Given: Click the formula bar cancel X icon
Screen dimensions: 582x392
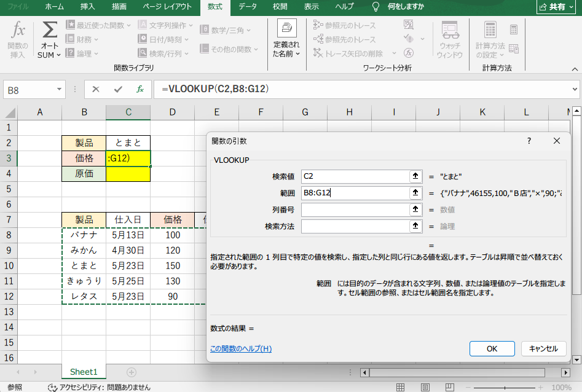Looking at the screenshot, I should [96, 89].
